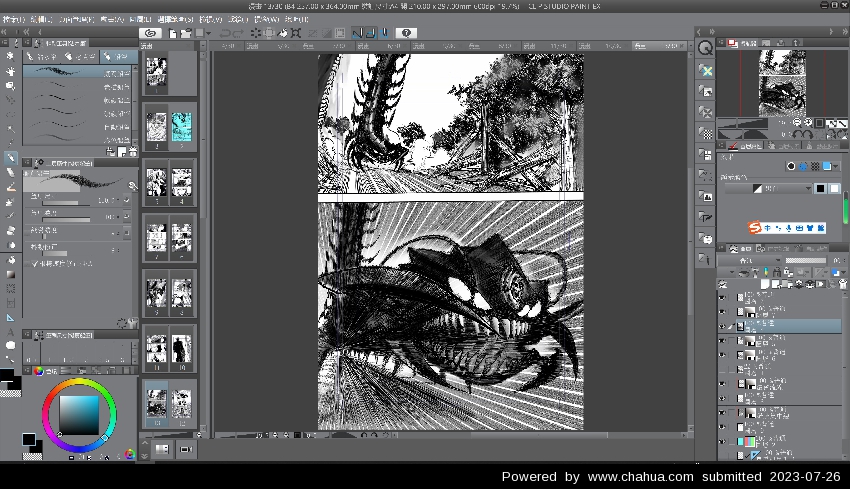Select white swatch in Layer Property panel

[834, 188]
